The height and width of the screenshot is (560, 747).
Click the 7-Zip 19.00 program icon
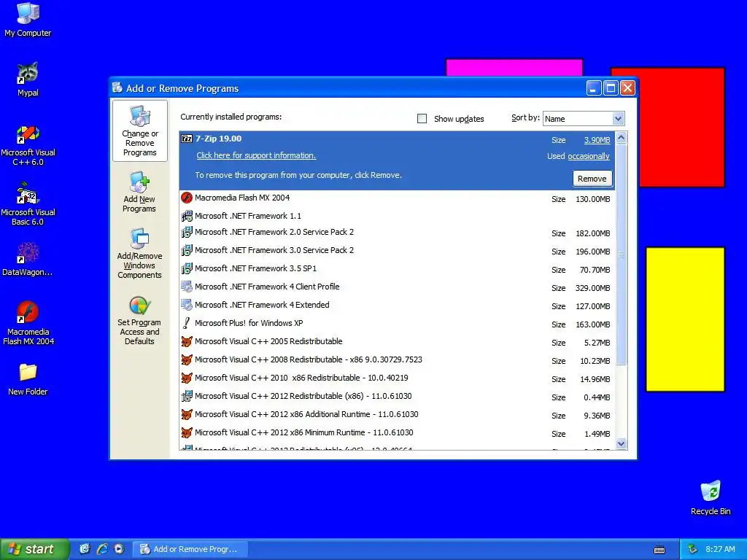(187, 139)
